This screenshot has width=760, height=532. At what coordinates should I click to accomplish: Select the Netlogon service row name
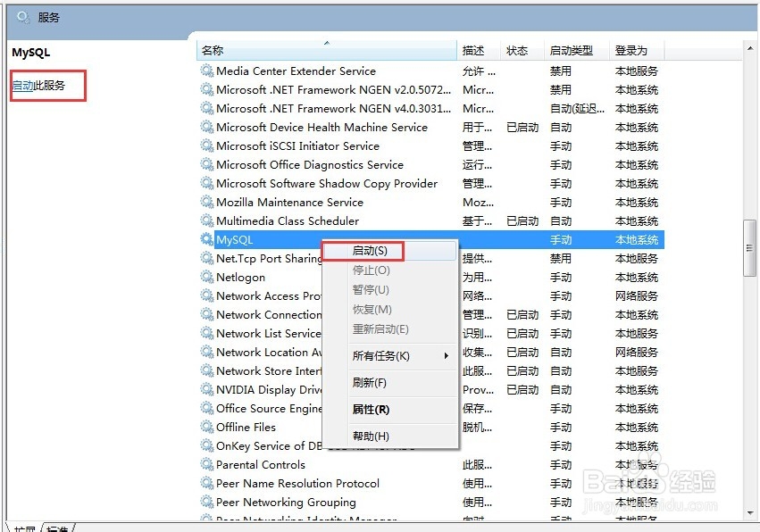(240, 277)
